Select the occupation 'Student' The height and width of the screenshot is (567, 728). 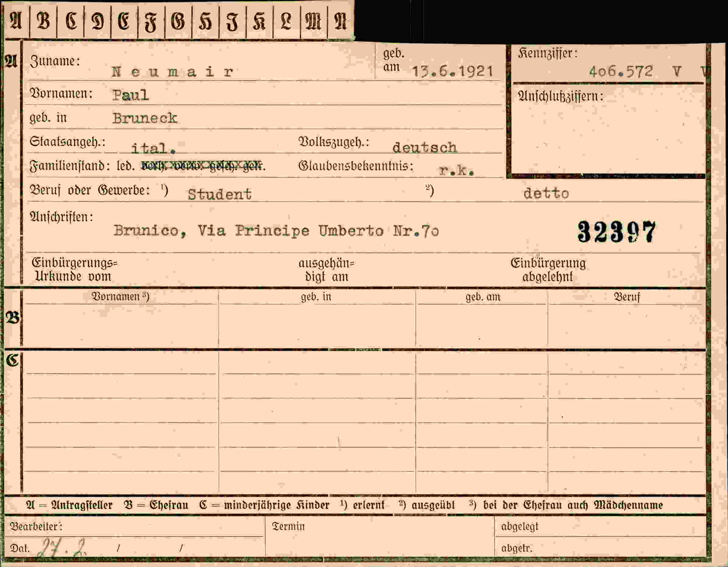coord(219,194)
